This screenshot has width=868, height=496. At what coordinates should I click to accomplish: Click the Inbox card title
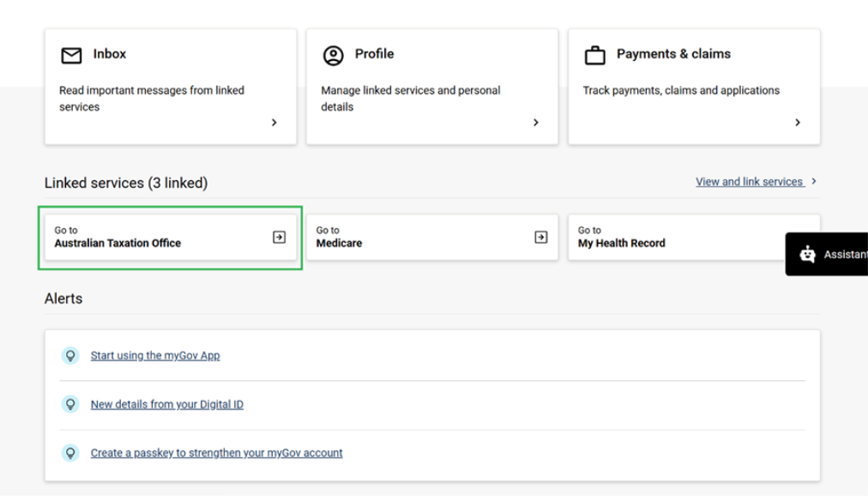[x=110, y=54]
